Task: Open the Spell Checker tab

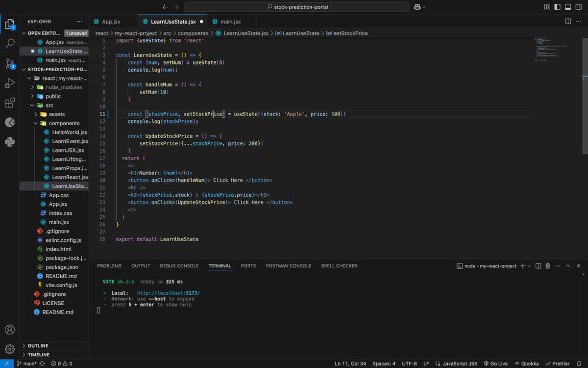Action: point(339,266)
